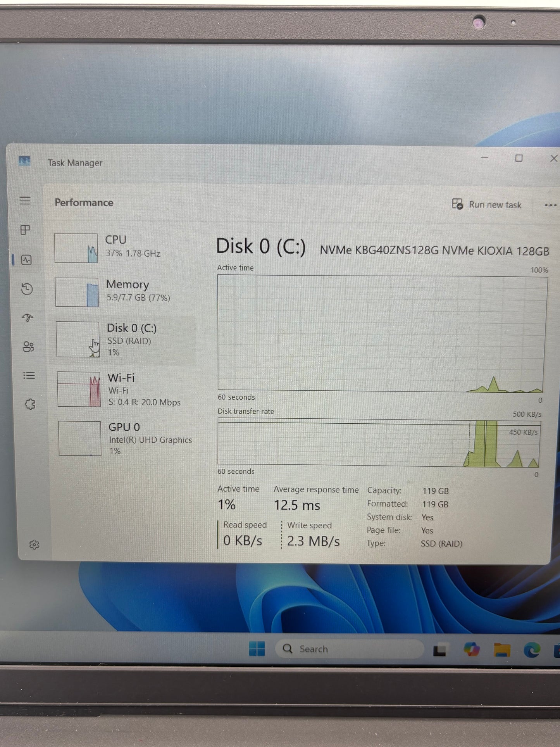Image resolution: width=560 pixels, height=747 pixels.
Task: Maximize the Task Manager window
Action: point(519,158)
